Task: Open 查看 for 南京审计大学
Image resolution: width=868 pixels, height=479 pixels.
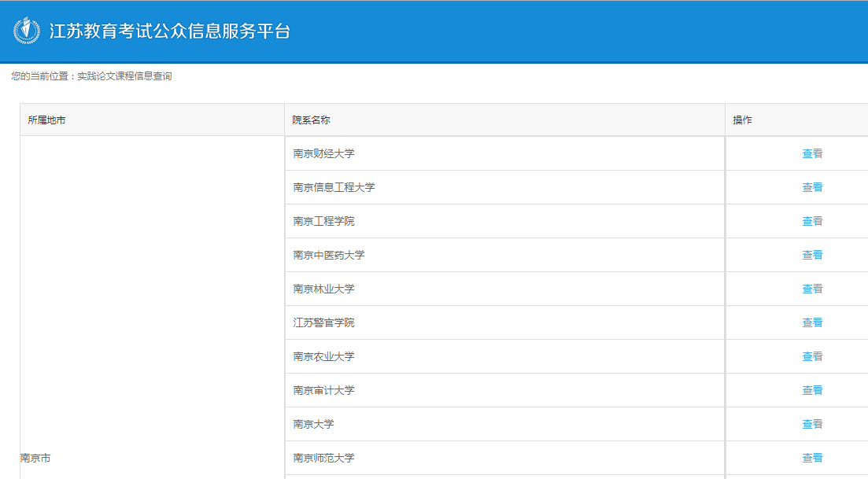Action: click(x=812, y=390)
